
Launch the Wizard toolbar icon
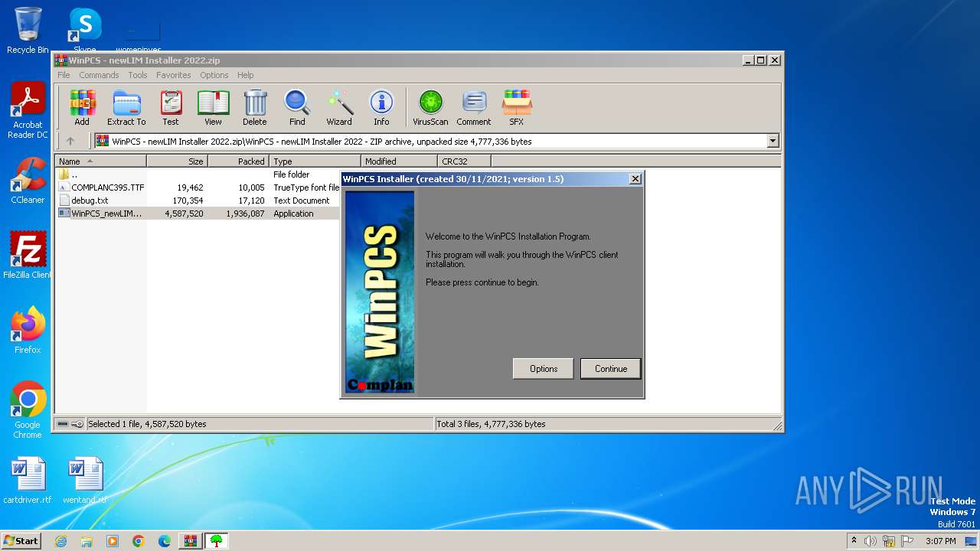click(339, 107)
